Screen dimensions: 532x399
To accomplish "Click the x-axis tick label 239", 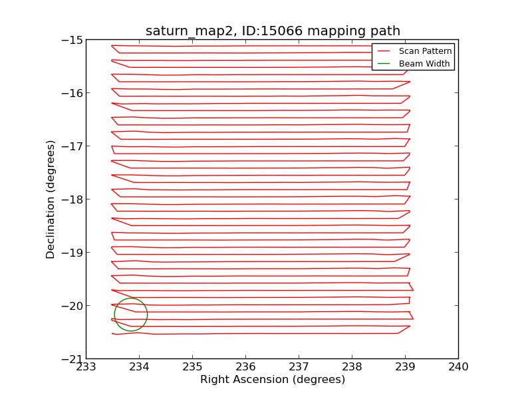I will (405, 367).
